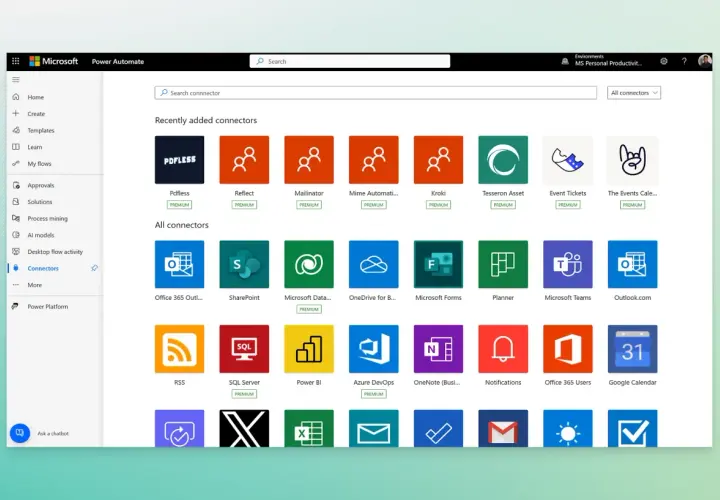Collapse the left navigation hamburger menu
Viewport: 720px width, 500px height.
16,80
